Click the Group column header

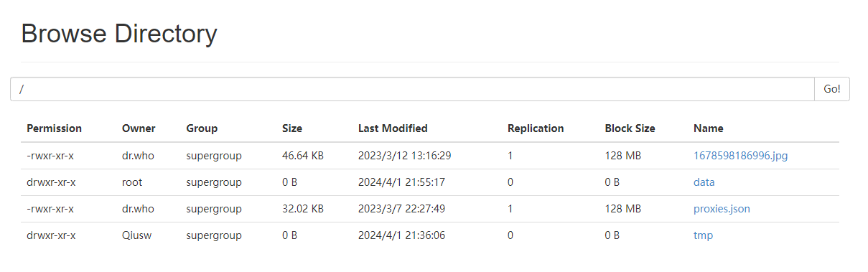[202, 128]
